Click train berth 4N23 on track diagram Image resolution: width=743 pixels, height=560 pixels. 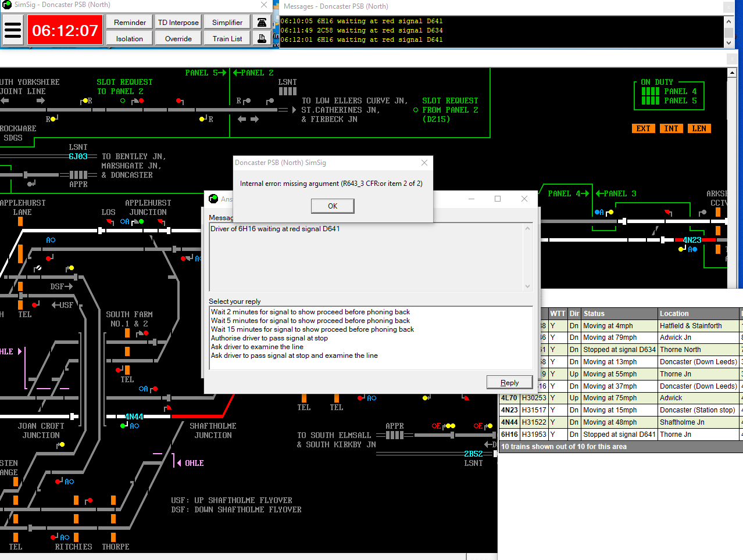(692, 240)
